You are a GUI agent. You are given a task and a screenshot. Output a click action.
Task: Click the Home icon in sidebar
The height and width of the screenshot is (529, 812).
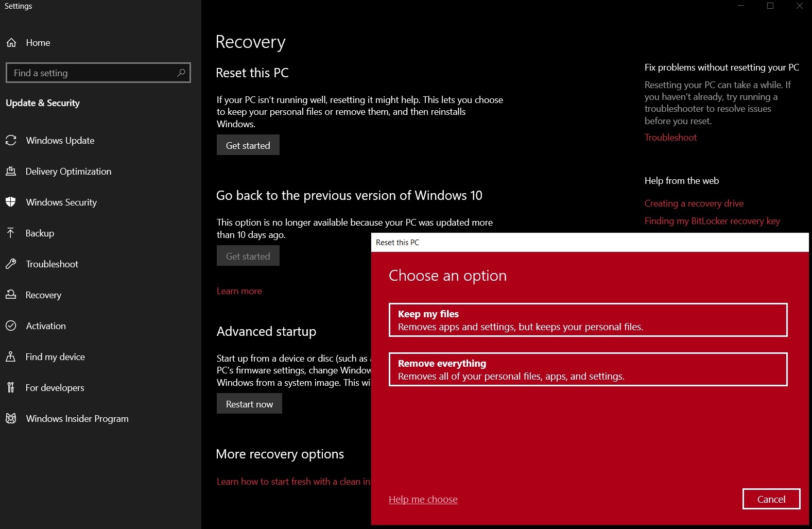point(11,43)
